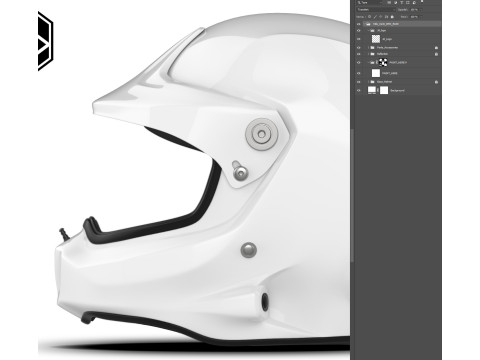Image resolution: width=480 pixels, height=360 pixels.
Task: Toggle visibility of the transparent logo layer
Action: (359, 39)
